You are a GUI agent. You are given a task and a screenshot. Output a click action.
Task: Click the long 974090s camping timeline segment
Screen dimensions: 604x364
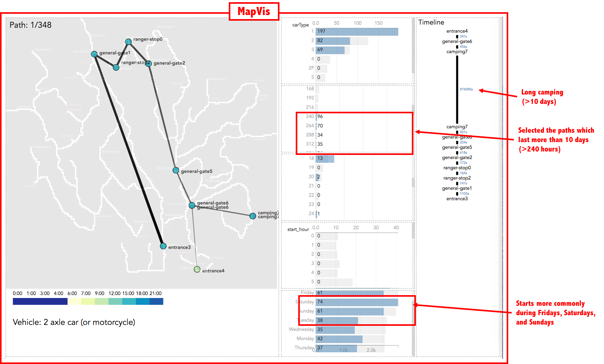click(x=457, y=90)
